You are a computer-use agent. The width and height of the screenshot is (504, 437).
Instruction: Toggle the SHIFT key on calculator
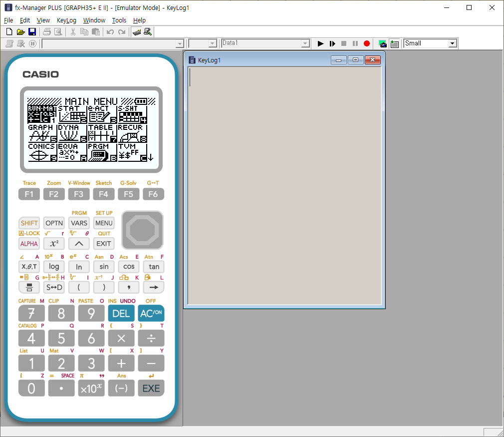(29, 223)
